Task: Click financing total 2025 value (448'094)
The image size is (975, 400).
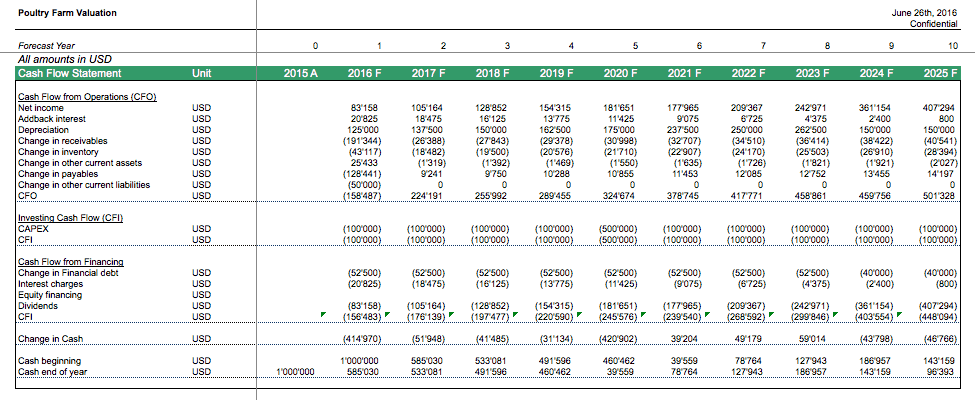Action: [937, 317]
